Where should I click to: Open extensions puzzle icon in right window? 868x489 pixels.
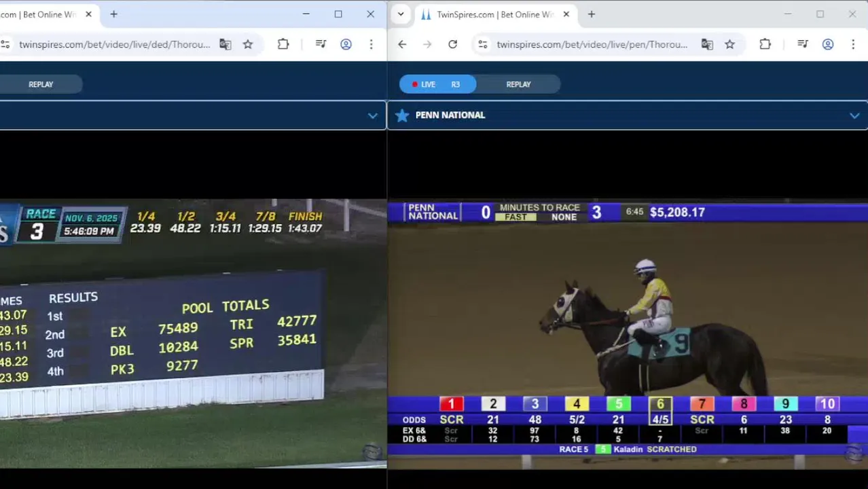point(765,44)
